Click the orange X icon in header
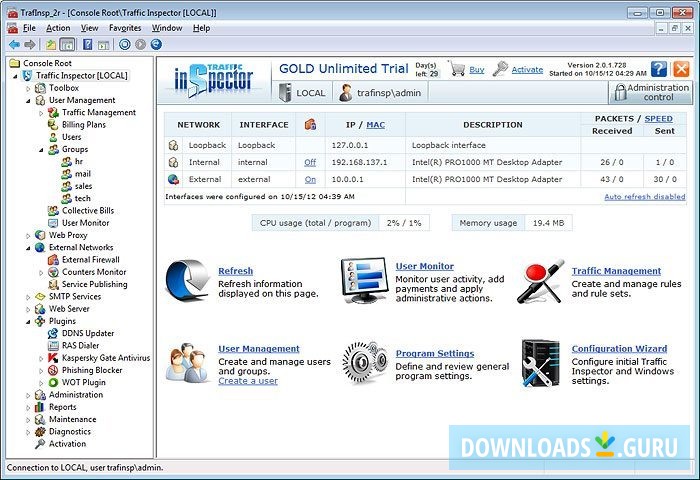 point(681,69)
